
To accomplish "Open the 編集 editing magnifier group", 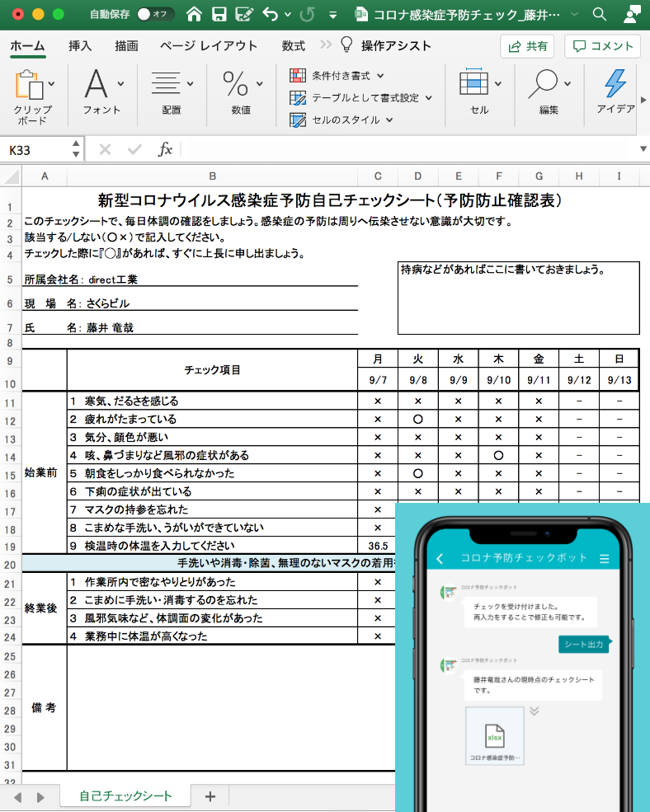I will (x=543, y=83).
